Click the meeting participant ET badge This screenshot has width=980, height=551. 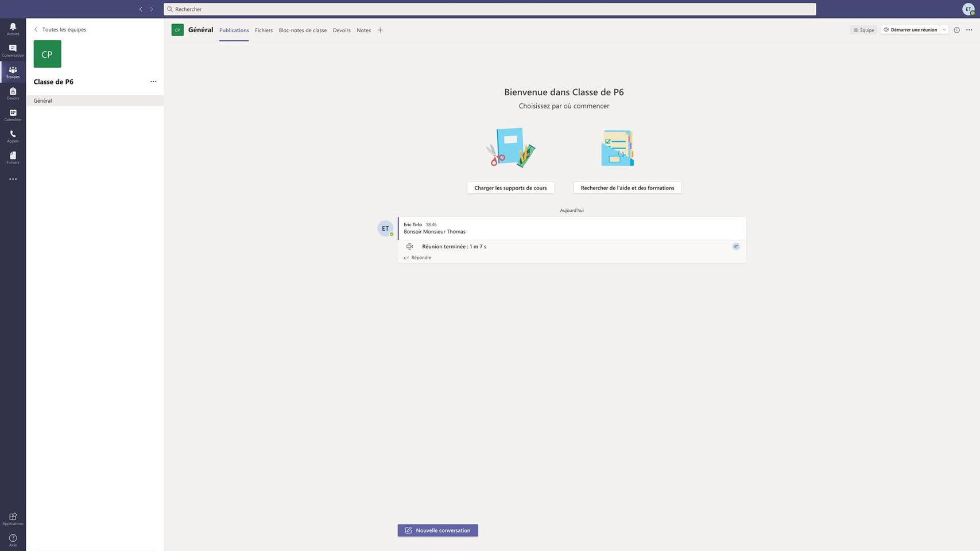735,246
